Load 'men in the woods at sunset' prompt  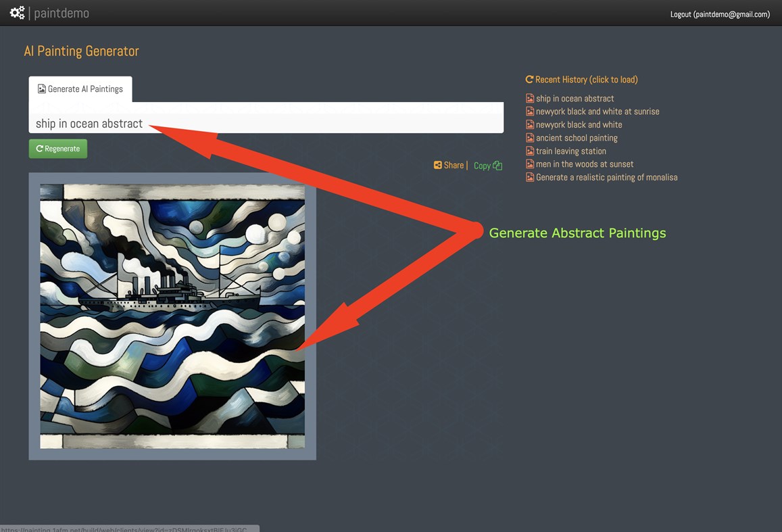click(585, 164)
